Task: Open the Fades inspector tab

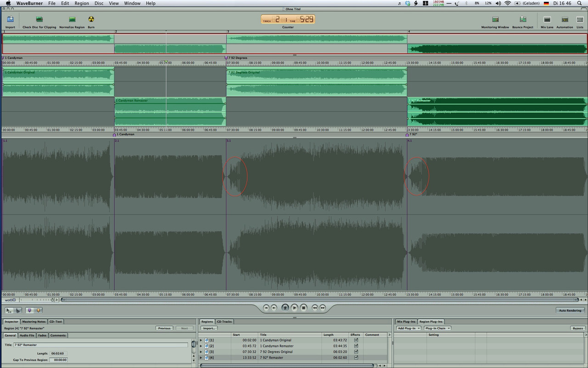Action: 42,335
